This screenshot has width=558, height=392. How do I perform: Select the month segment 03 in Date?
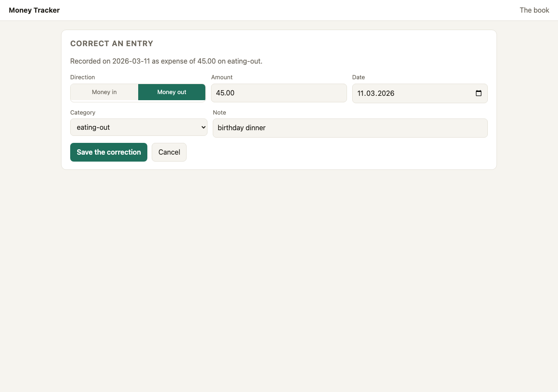[372, 93]
